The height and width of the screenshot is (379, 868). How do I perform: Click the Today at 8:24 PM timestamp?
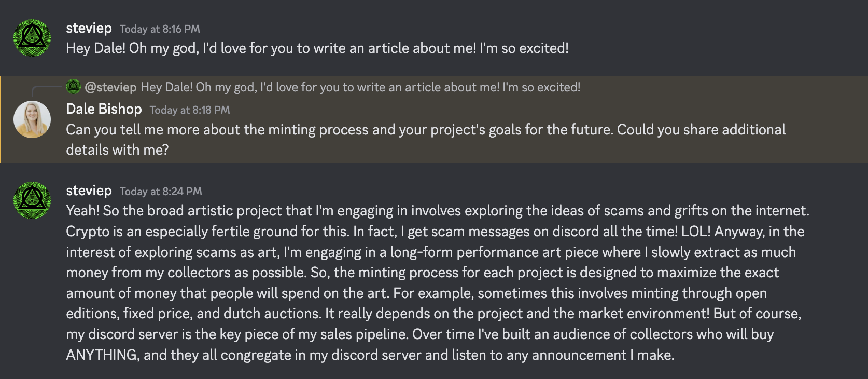pyautogui.click(x=161, y=192)
